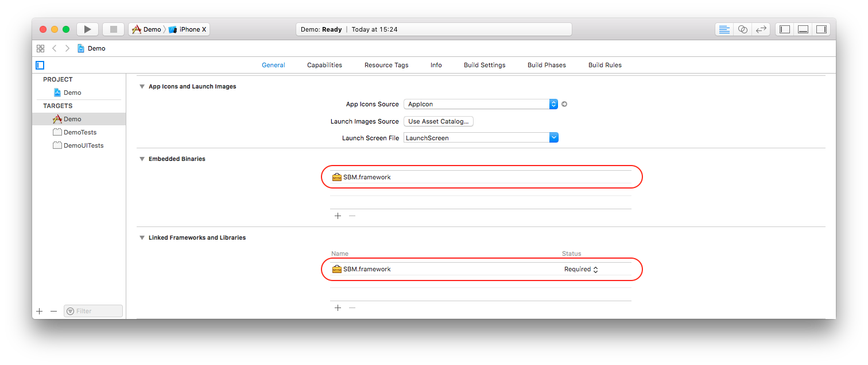Go to AppIcon asset with the arrow

click(564, 104)
